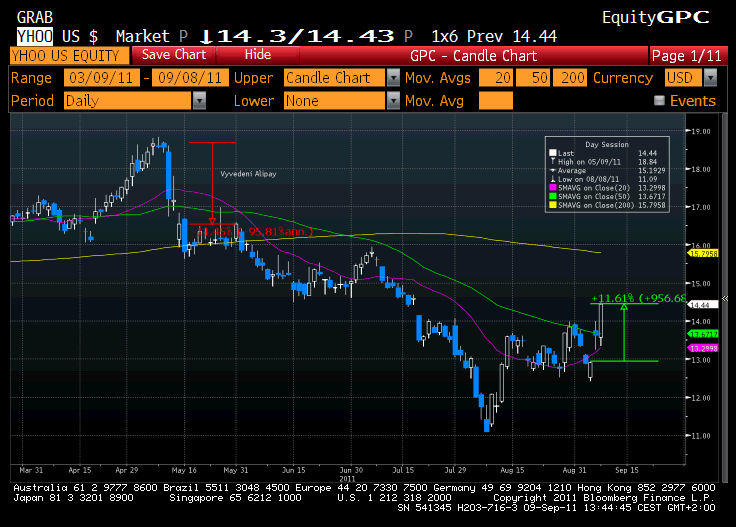
Task: Click the Low on 08/08/11 legend icon
Action: [x=552, y=179]
